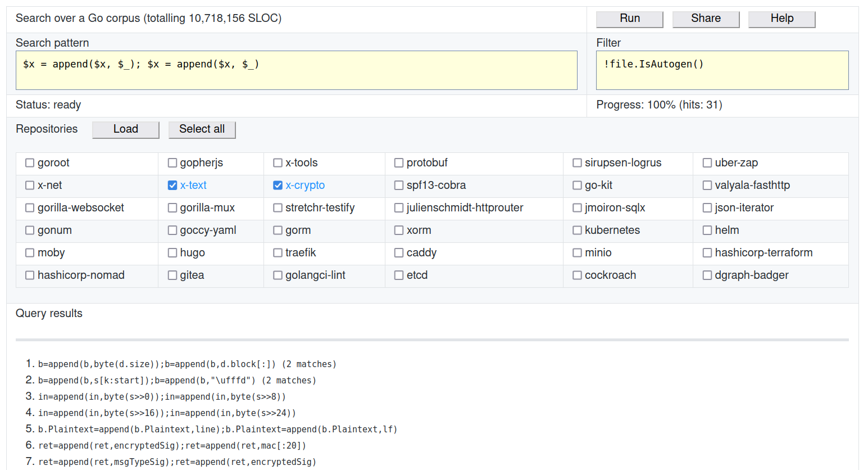Open result 1 with d.block match

[x=187, y=364]
